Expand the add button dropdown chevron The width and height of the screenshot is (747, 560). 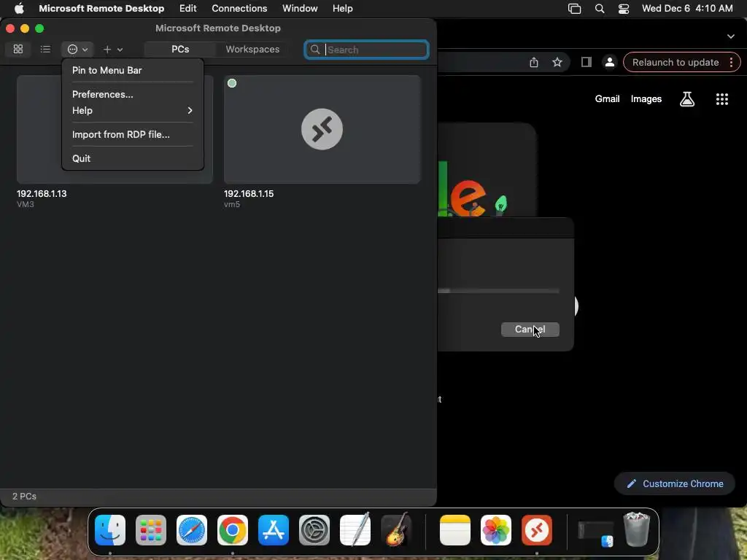click(120, 50)
